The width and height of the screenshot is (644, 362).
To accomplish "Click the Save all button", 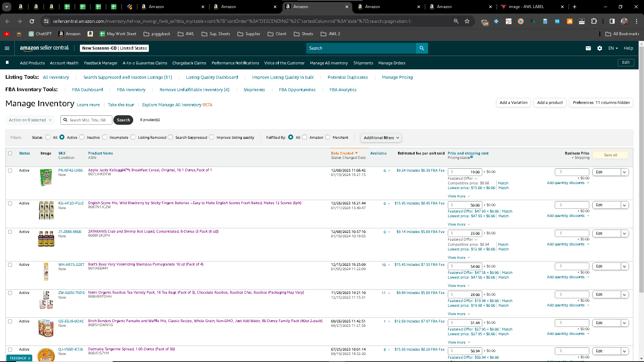I will click(x=610, y=155).
